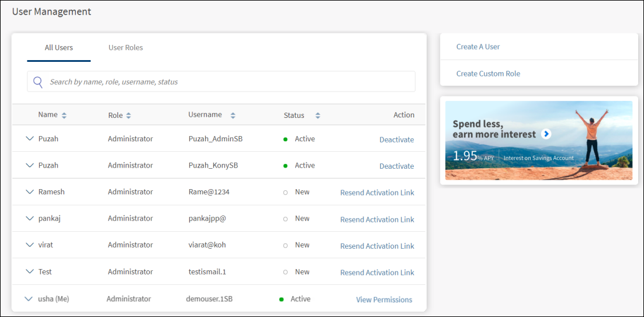Resend Activation Link for Ramesh

(x=377, y=193)
